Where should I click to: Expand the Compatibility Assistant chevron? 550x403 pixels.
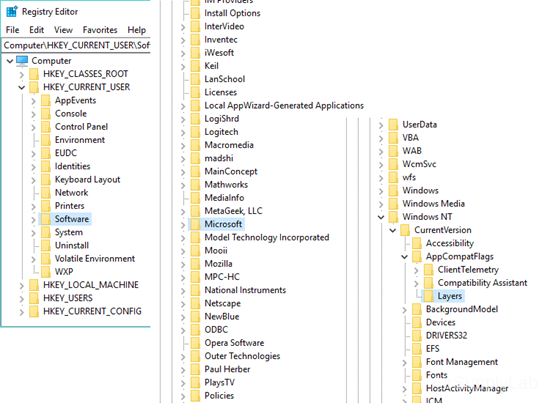[416, 283]
